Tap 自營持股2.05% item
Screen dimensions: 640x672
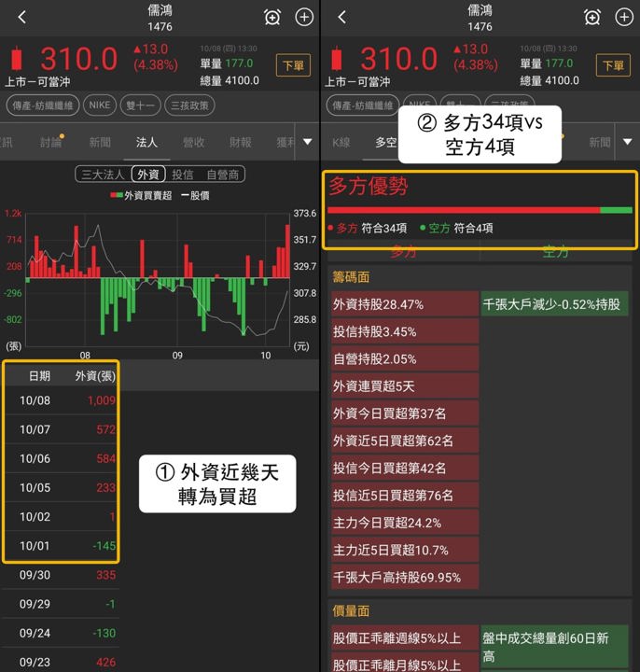tap(404, 358)
